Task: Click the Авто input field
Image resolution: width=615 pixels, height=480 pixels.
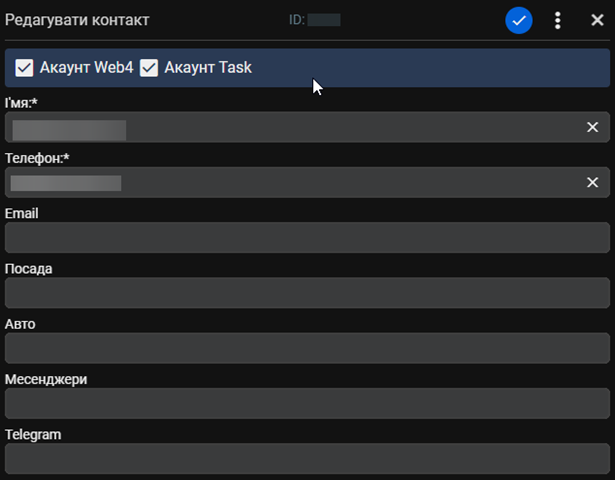Action: click(x=307, y=348)
